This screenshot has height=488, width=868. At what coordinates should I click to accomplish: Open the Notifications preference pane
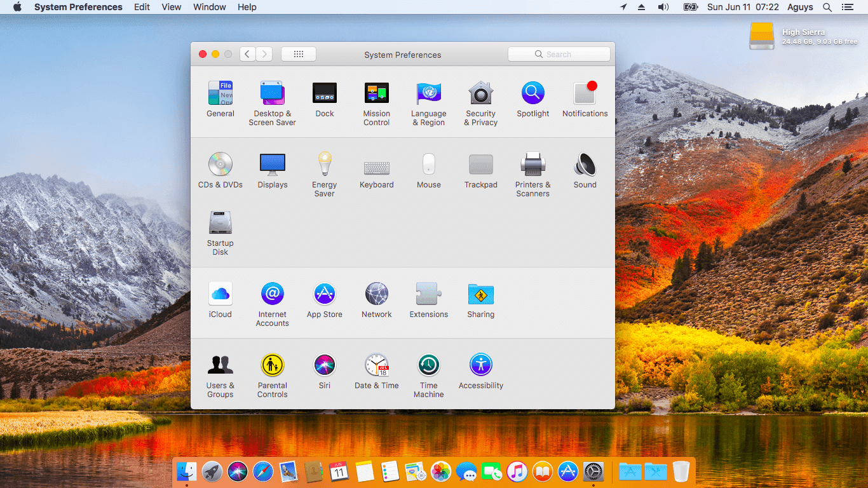(585, 99)
